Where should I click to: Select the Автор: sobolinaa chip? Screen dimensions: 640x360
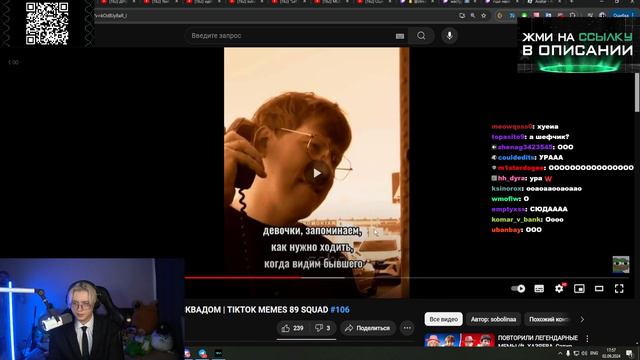pyautogui.click(x=493, y=319)
